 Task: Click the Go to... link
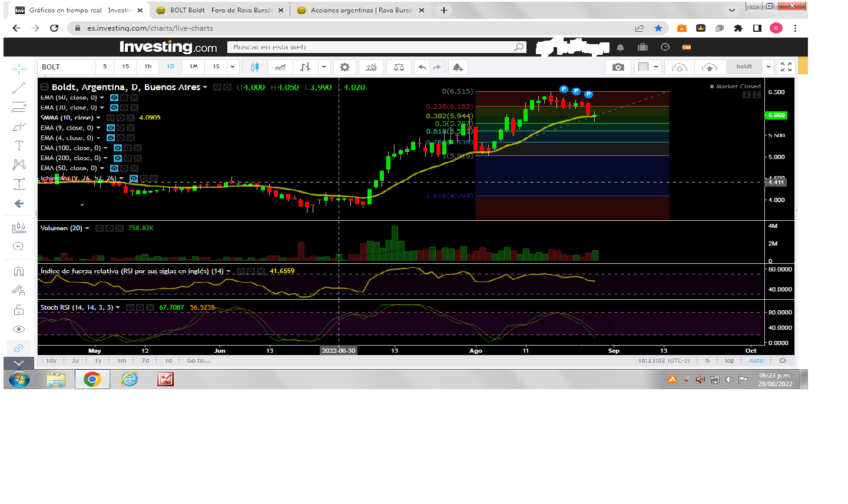[x=198, y=361]
